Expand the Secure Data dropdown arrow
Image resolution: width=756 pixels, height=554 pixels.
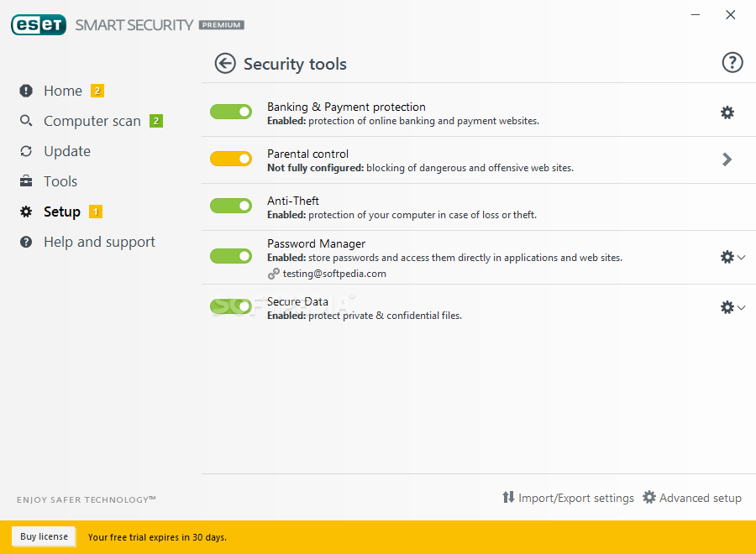[742, 307]
